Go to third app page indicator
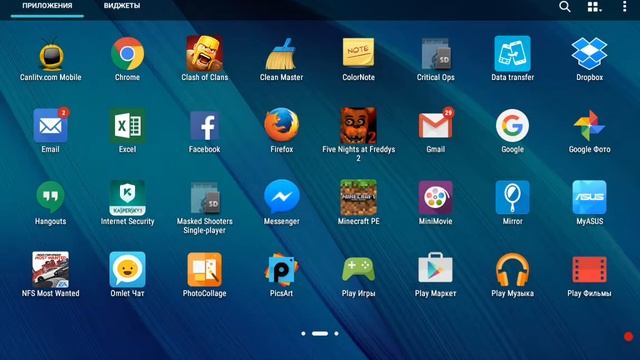Image resolution: width=640 pixels, height=360 pixels. (336, 333)
